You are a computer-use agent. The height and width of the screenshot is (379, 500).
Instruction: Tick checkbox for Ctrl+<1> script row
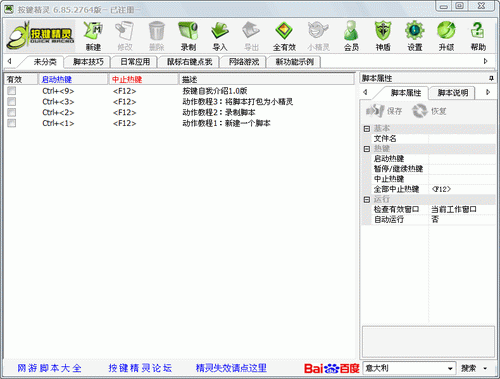click(12, 123)
